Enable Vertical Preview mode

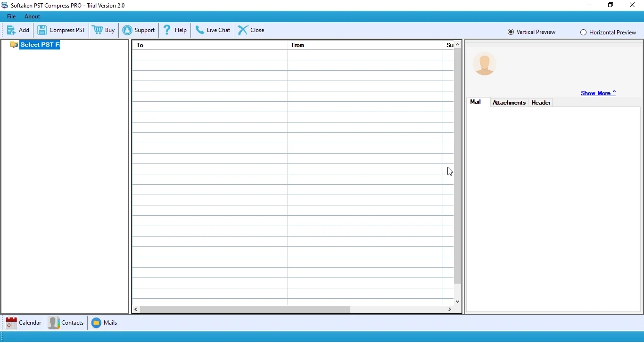(x=512, y=32)
